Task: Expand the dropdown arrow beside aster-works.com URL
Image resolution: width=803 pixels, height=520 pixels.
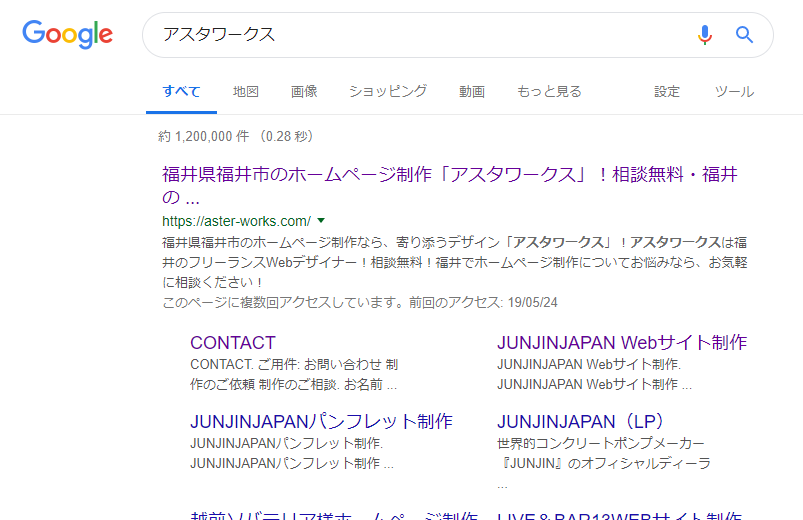Action: 321,221
